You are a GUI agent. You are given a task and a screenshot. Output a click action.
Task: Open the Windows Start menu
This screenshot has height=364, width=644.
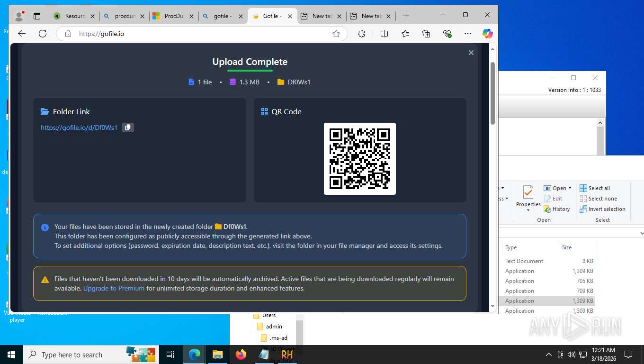(11, 355)
